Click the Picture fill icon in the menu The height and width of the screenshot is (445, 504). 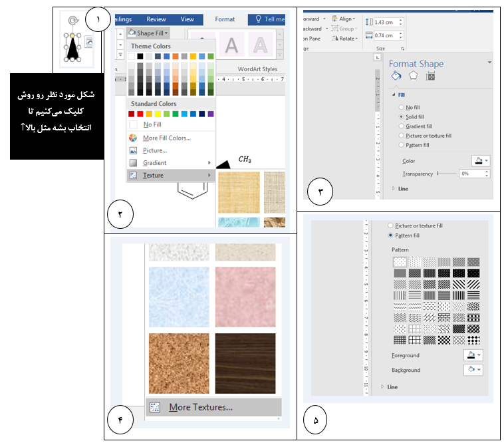[133, 150]
